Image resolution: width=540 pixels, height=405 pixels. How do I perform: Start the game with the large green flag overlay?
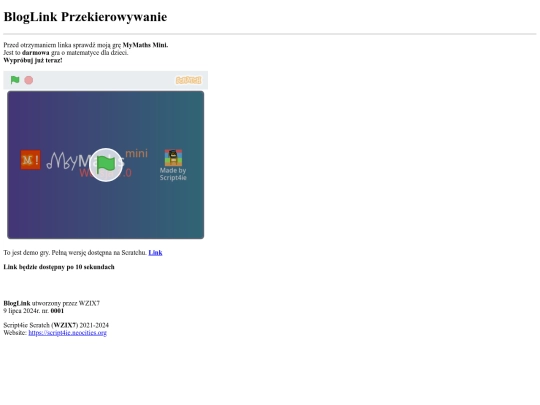click(106, 165)
